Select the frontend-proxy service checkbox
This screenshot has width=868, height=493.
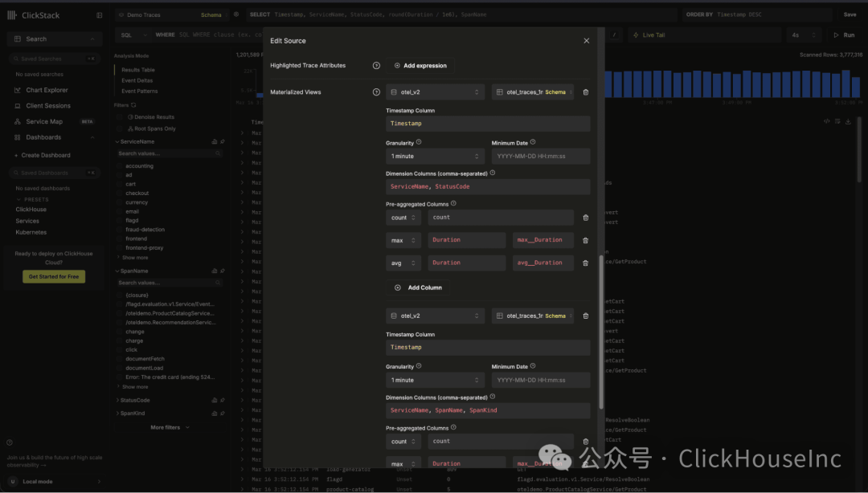pyautogui.click(x=120, y=248)
